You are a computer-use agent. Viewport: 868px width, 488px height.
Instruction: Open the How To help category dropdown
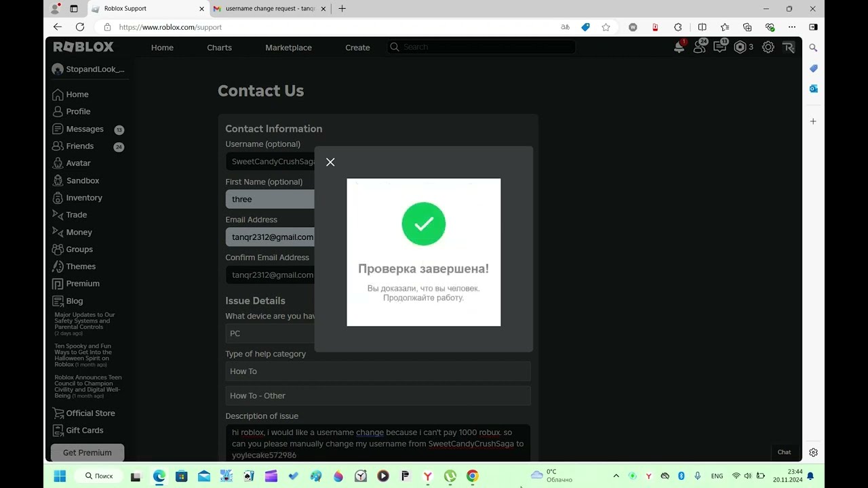tap(378, 371)
